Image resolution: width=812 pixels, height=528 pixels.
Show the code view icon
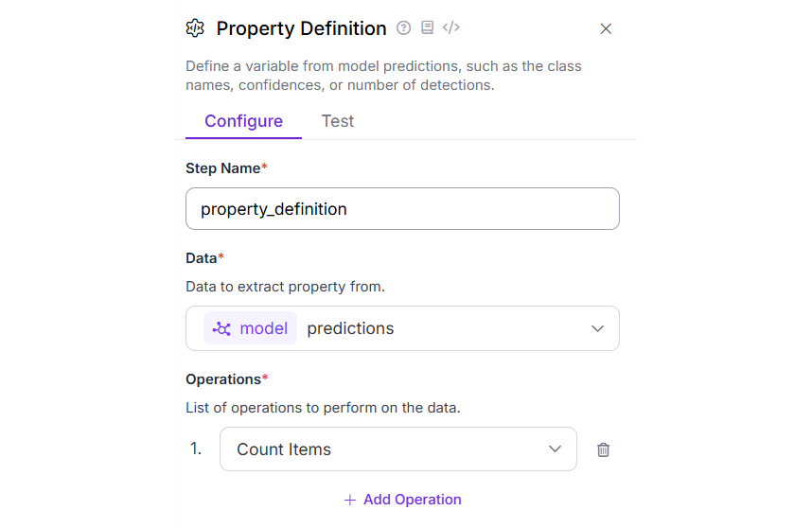click(x=451, y=28)
